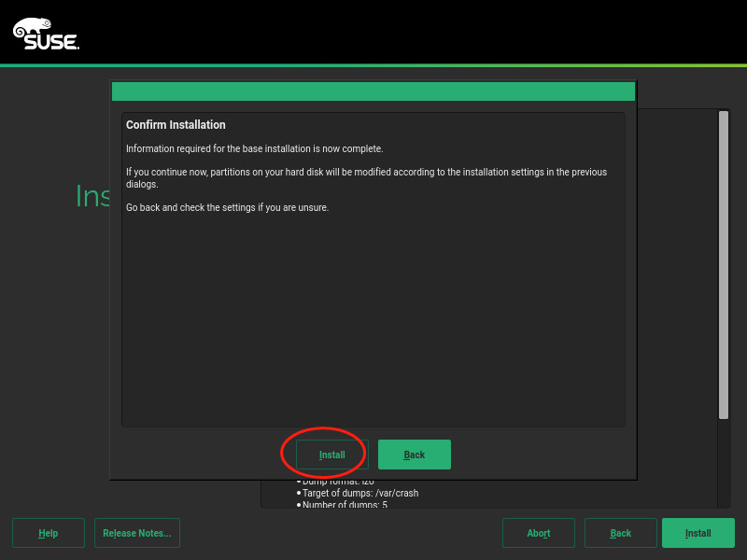747x560 pixels.
Task: Click the bottom bar Install button
Action: tap(698, 533)
